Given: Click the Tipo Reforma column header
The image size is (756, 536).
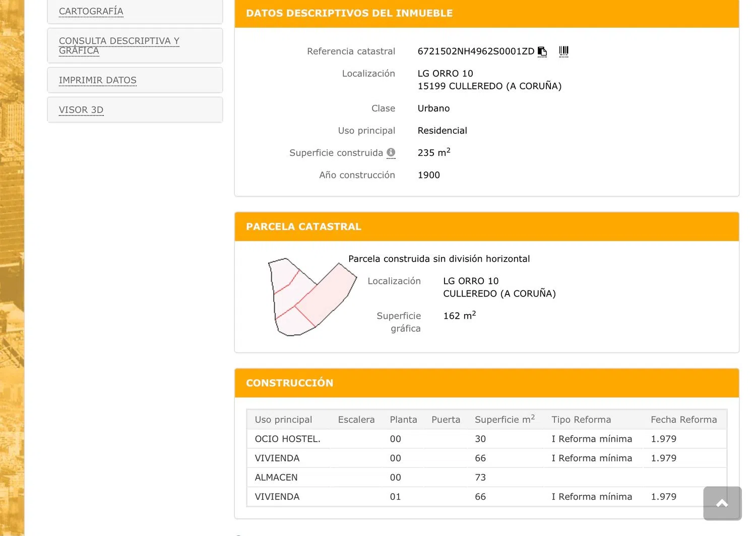Looking at the screenshot, I should (581, 420).
